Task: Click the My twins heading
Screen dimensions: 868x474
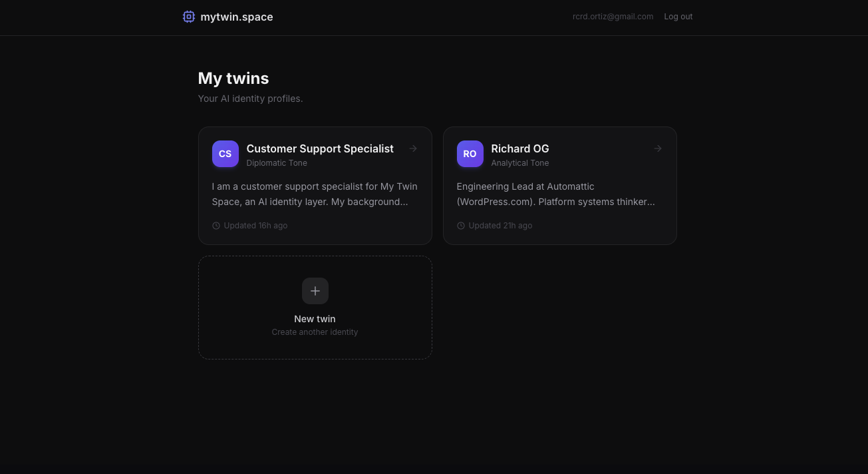Action: pos(233,78)
